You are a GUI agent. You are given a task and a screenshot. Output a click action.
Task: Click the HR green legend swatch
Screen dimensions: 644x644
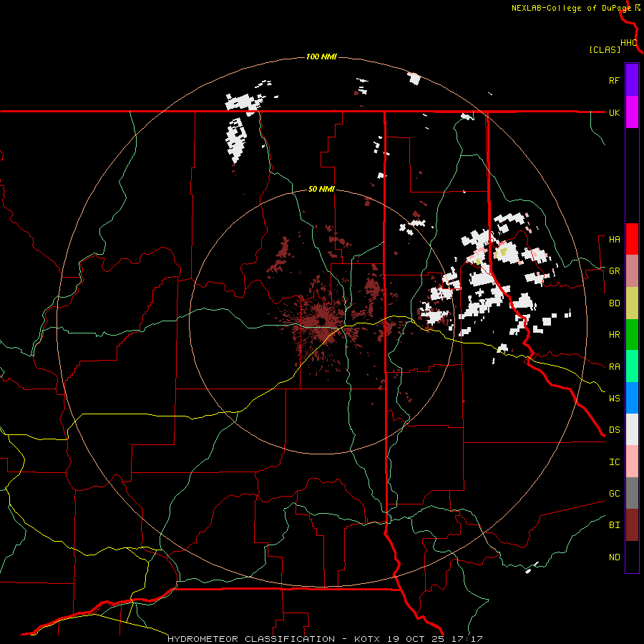point(632,334)
